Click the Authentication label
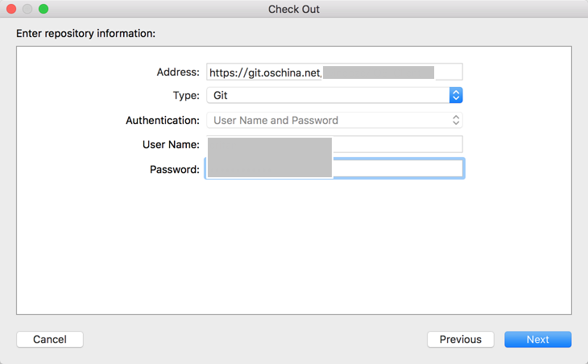Viewport: 588px width, 364px height. click(163, 120)
